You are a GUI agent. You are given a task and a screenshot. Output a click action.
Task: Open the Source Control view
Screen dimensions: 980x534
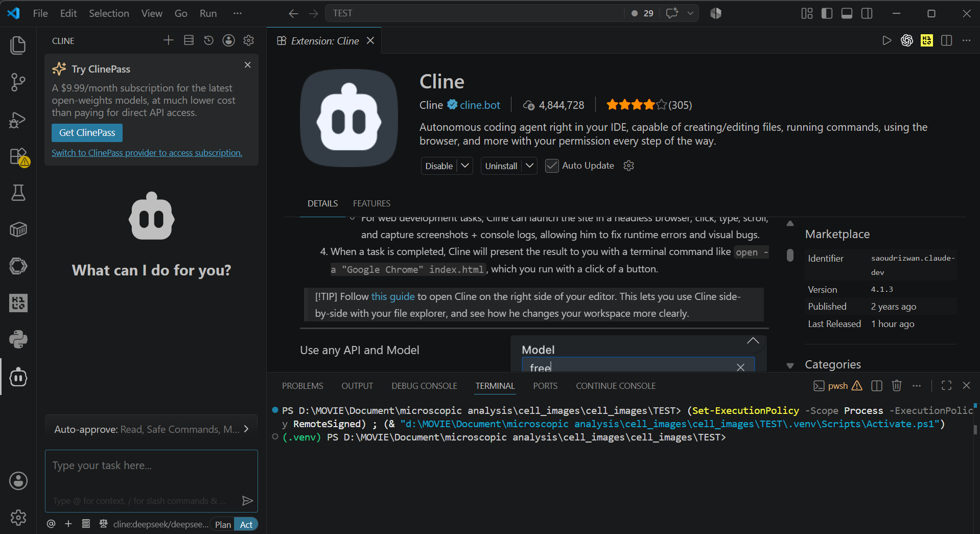tap(18, 82)
